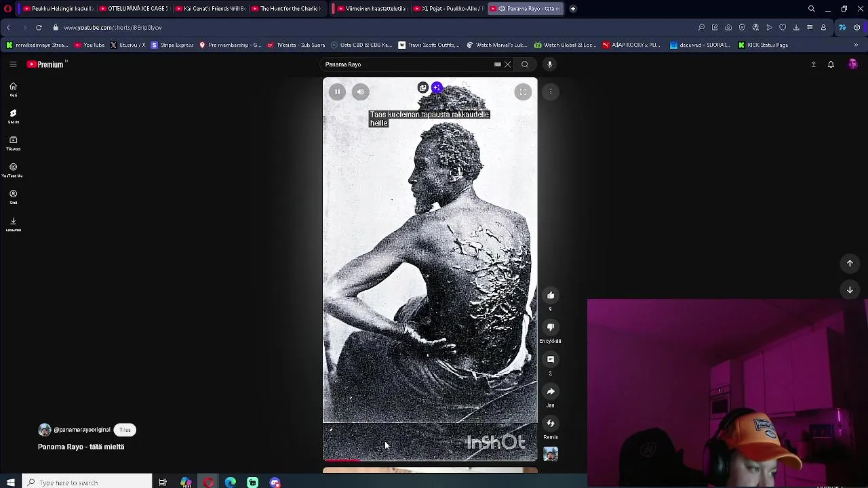Open Opera from the taskbar

[x=208, y=483]
